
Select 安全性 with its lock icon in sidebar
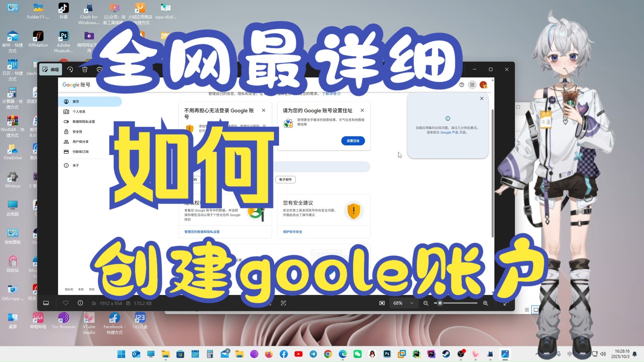click(76, 131)
